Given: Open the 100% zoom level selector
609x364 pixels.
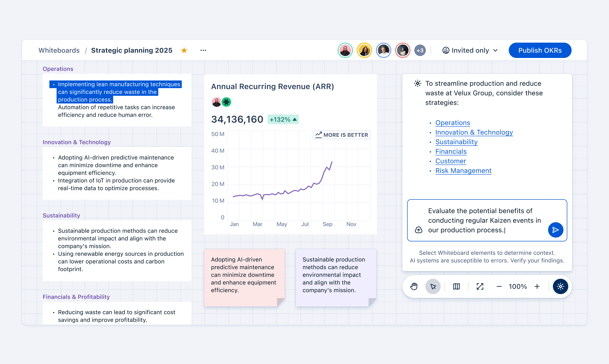Looking at the screenshot, I should coord(518,286).
